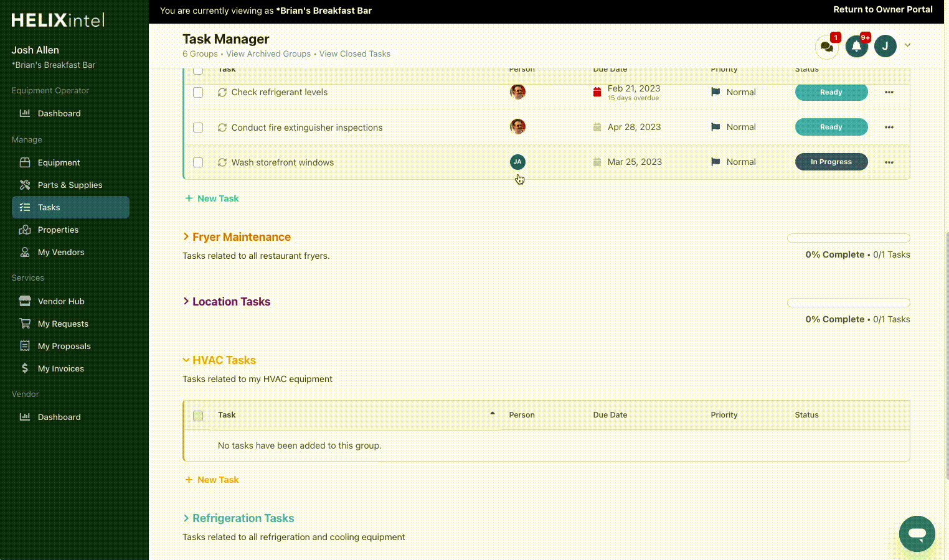
Task: Sort HVAC table by Task column arrow
Action: [x=493, y=413]
